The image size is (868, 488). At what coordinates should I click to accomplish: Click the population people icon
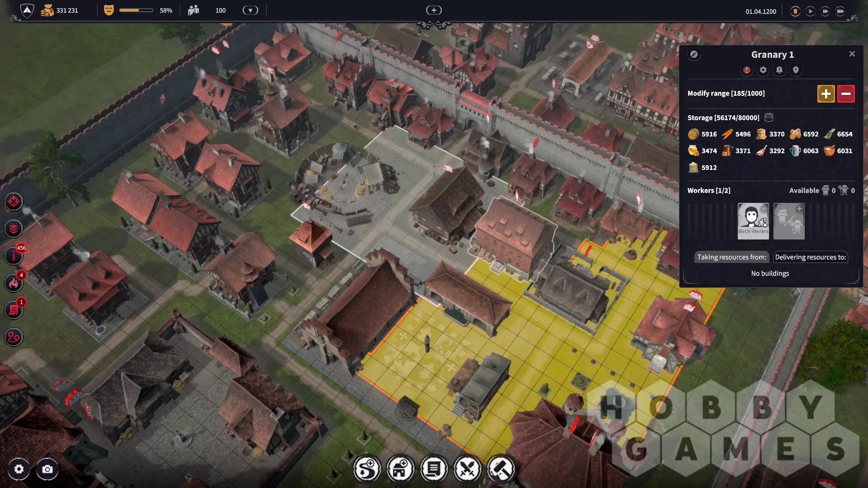(x=193, y=10)
